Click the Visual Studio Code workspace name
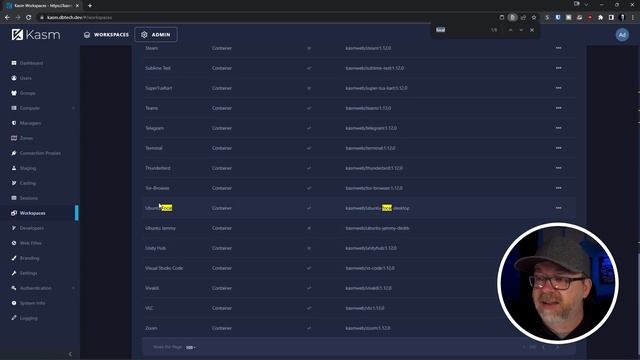This screenshot has width=640, height=360. point(164,268)
